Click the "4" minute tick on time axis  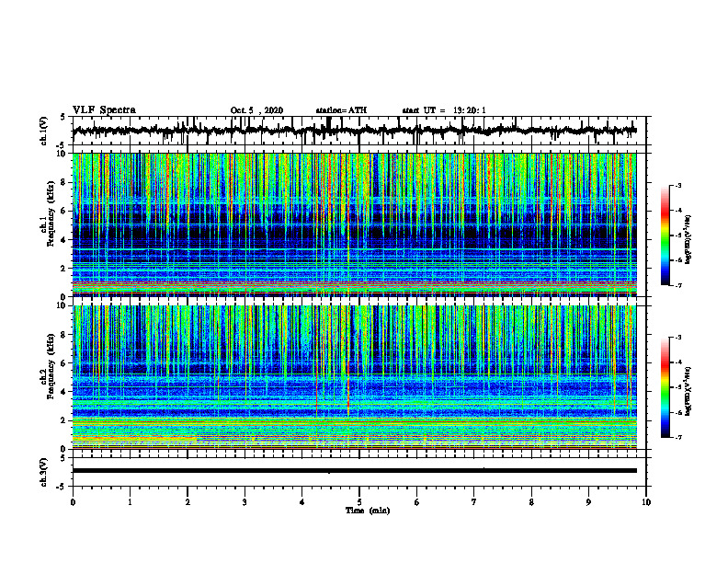coord(302,502)
